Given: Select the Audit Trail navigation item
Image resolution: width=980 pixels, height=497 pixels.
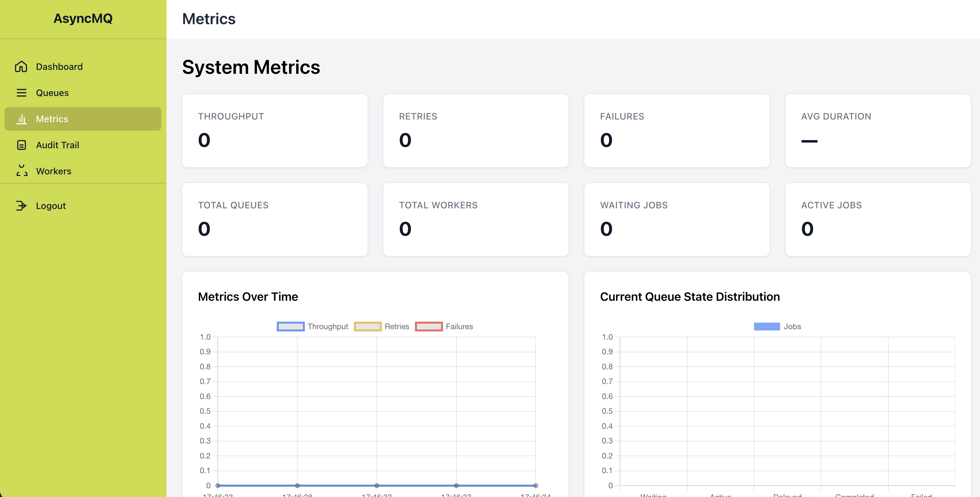Looking at the screenshot, I should 58,145.
